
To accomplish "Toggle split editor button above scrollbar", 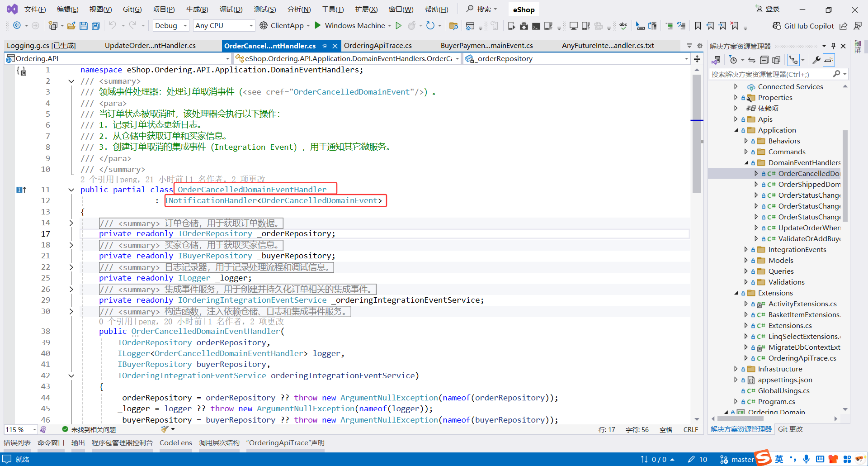I will click(697, 59).
